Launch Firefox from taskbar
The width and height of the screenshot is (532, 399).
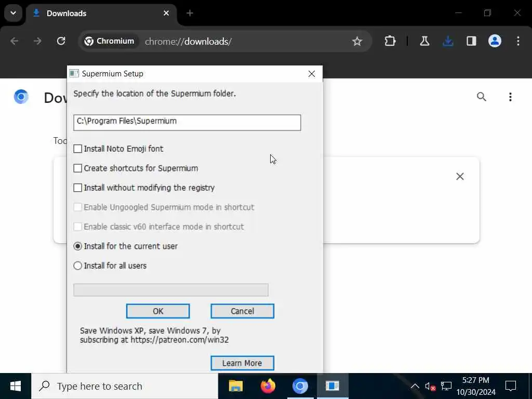coord(268,386)
